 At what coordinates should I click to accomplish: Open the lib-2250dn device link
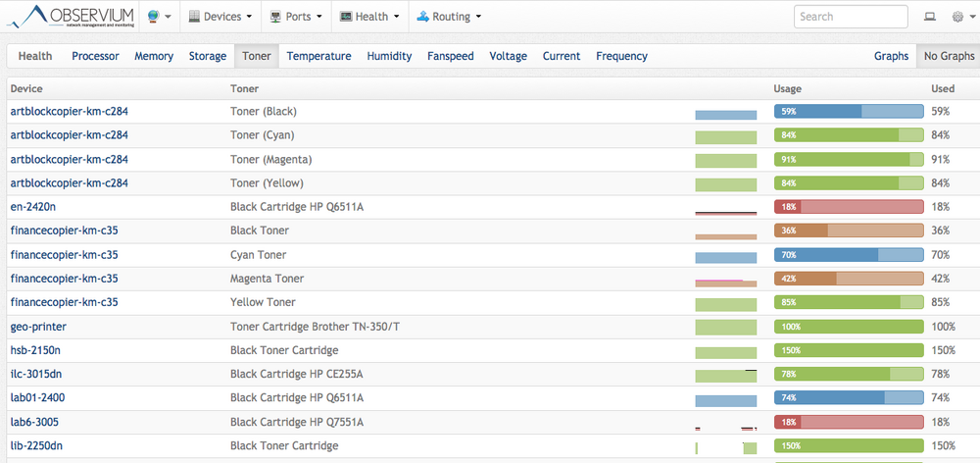tap(36, 445)
